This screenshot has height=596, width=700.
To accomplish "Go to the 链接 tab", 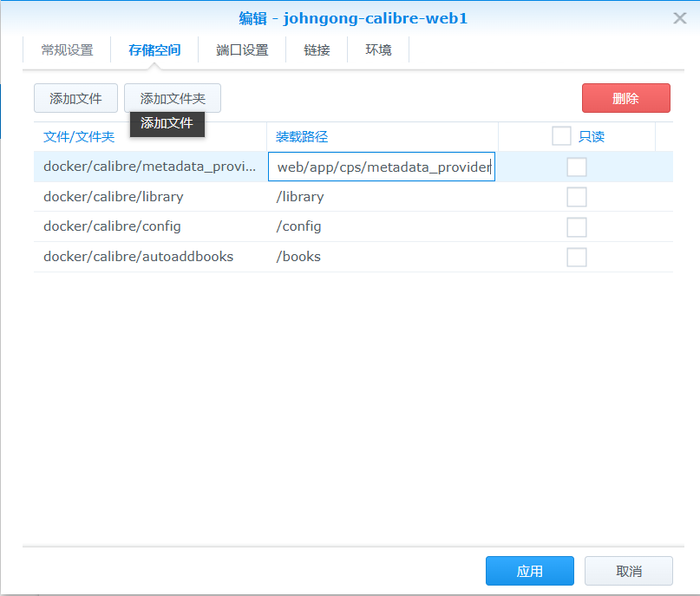I will [317, 50].
